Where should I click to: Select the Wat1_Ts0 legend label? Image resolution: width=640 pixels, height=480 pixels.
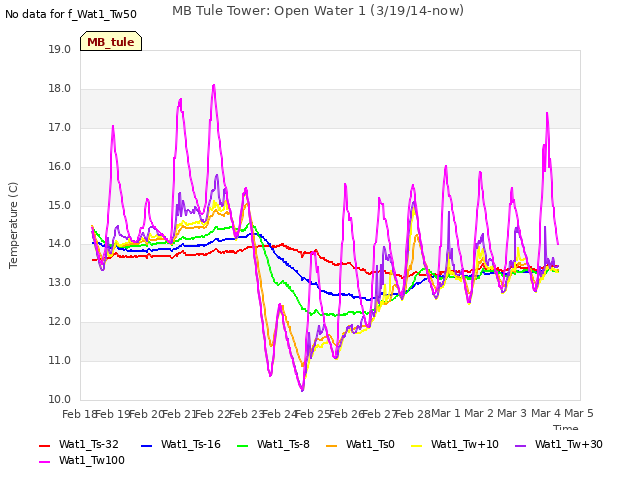pos(370,444)
